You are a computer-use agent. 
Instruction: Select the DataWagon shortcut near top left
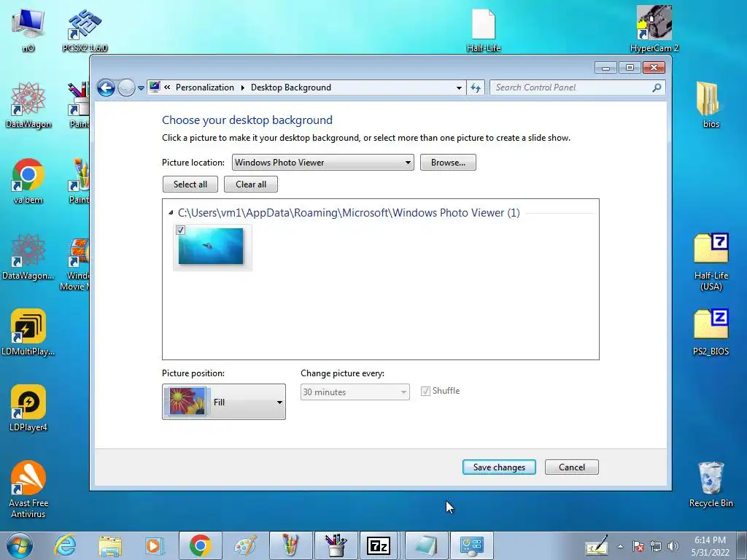coord(28,105)
